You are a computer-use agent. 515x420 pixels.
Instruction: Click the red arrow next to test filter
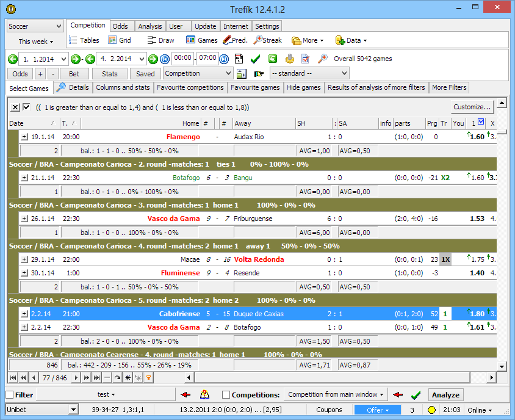point(185,394)
